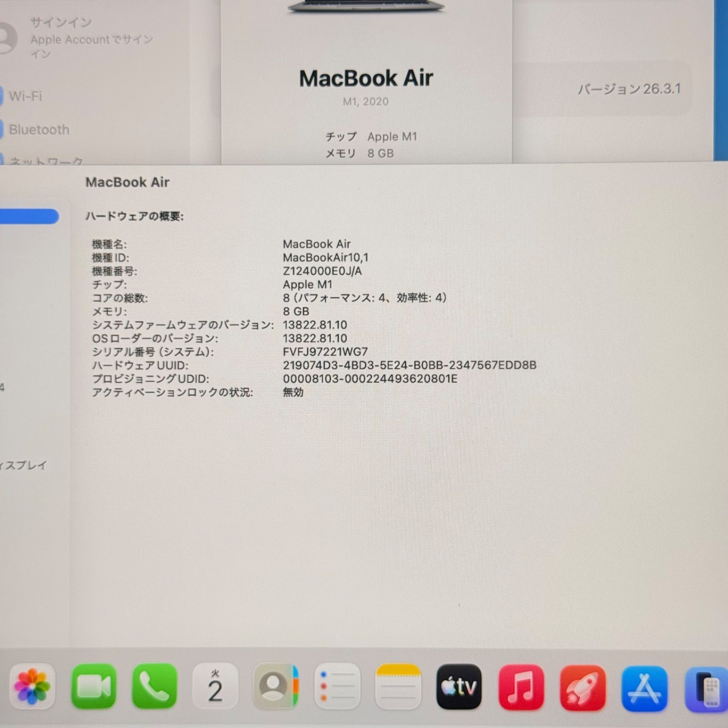The image size is (728, 728).
Task: Launch FaceTime from the Dock
Action: (x=94, y=686)
